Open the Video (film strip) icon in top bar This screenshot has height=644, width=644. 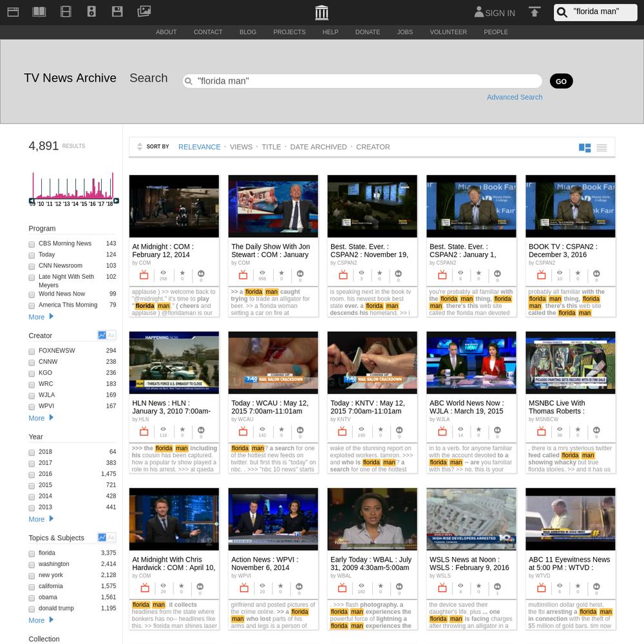pos(66,12)
